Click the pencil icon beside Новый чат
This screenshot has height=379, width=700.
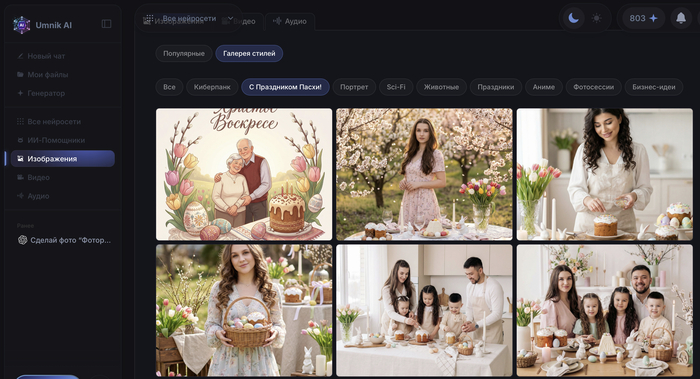pyautogui.click(x=20, y=56)
